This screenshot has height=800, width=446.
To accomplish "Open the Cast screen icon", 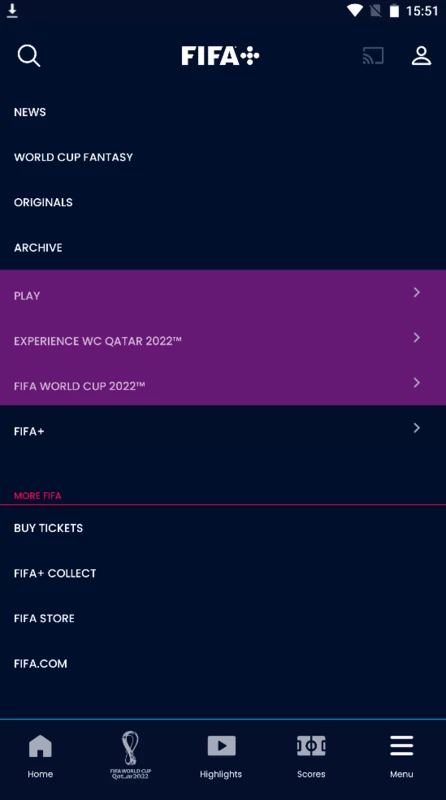I will point(373,56).
